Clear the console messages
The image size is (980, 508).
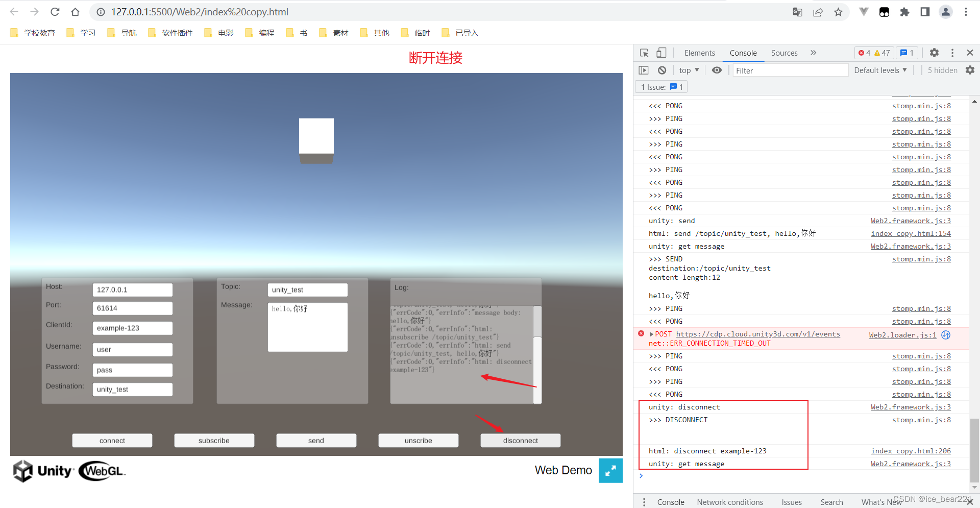tap(661, 70)
